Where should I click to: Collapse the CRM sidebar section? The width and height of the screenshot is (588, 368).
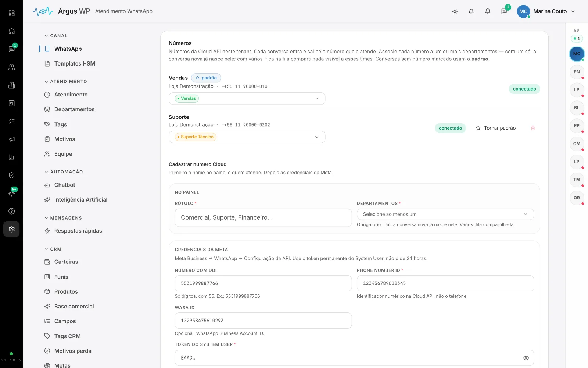(x=53, y=249)
